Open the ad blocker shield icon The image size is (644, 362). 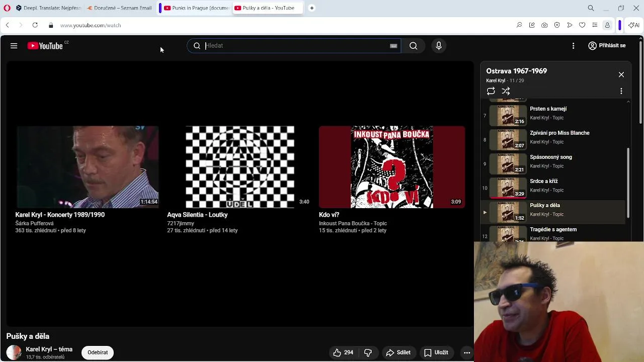click(x=557, y=25)
